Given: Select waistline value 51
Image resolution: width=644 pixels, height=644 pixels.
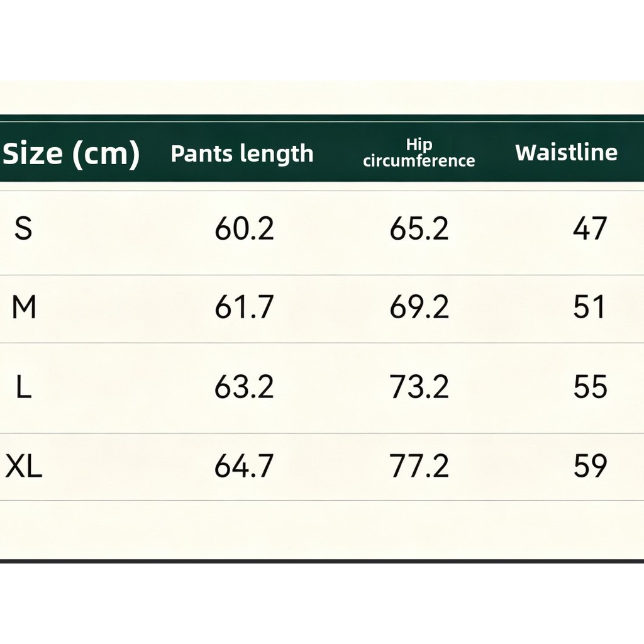Looking at the screenshot, I should click(x=589, y=307).
